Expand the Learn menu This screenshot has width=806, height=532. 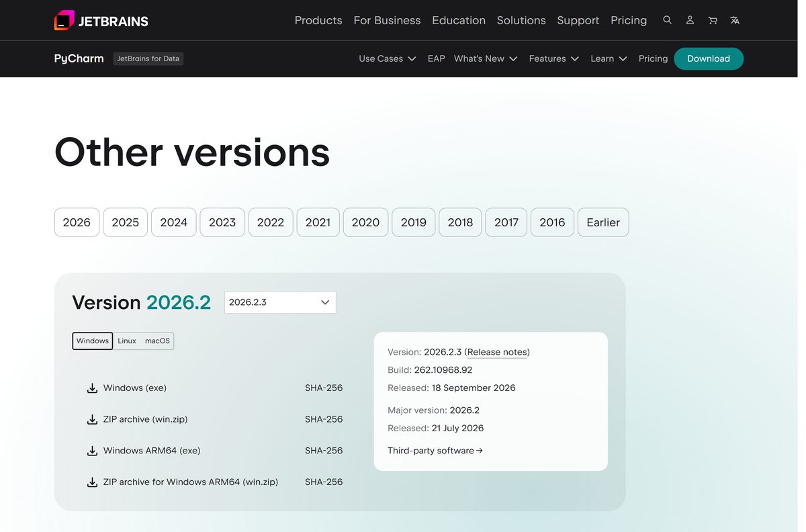609,58
